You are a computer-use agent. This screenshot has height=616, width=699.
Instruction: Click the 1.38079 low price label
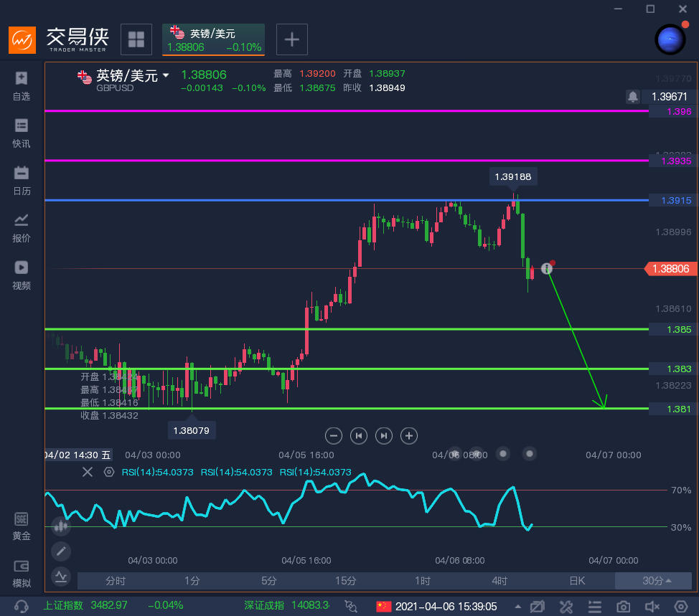coord(191,431)
